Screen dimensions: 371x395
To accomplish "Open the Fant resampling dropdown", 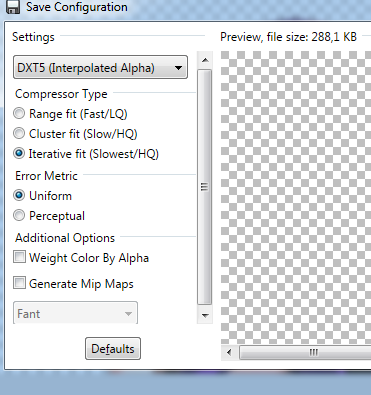I will click(75, 313).
